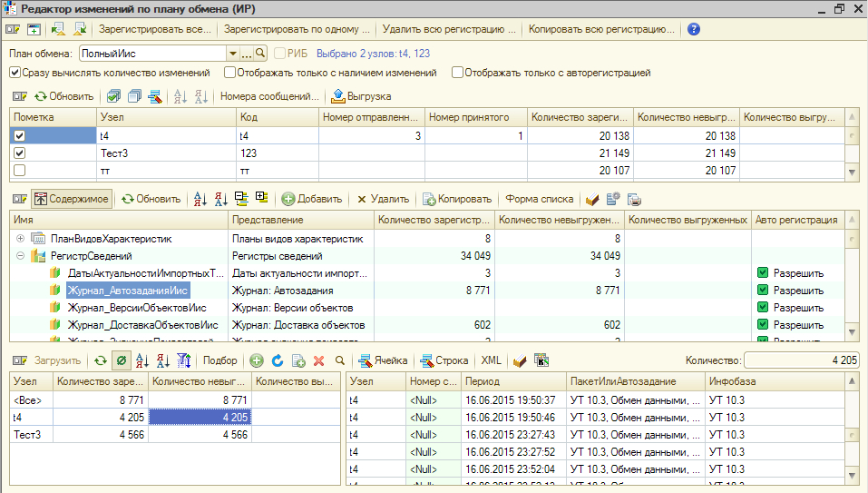Image resolution: width=868 pixels, height=493 pixels.
Task: Collapse the РегистрСведений tree node
Action: (21, 255)
